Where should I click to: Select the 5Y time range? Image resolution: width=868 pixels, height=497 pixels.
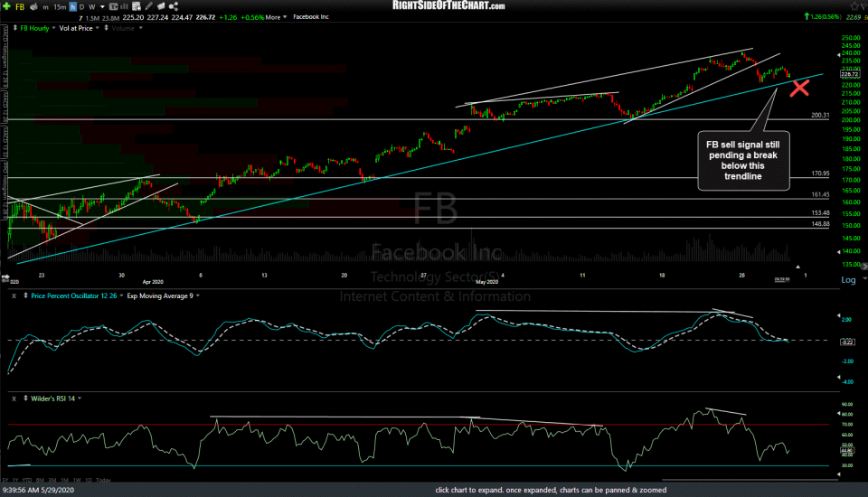click(5, 480)
